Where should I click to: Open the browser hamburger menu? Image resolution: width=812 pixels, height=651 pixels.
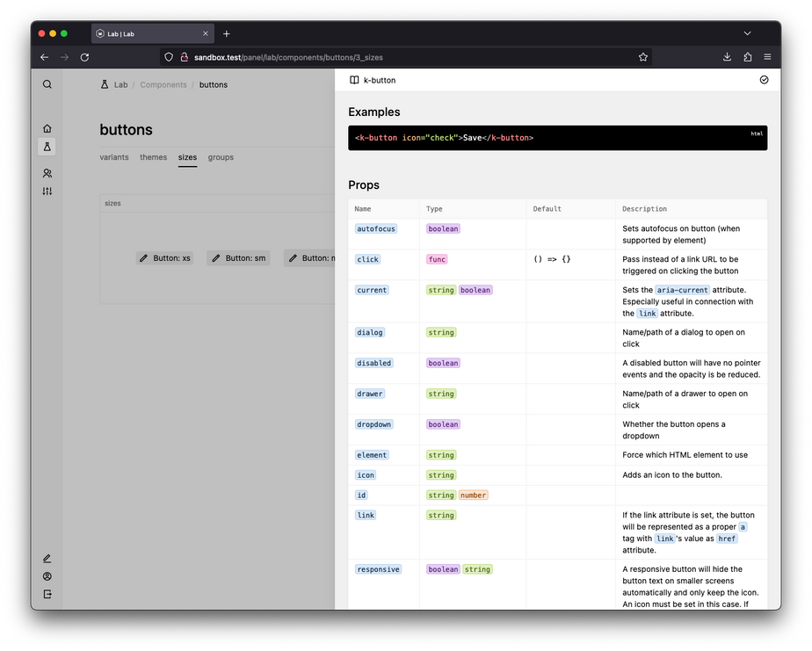[767, 57]
